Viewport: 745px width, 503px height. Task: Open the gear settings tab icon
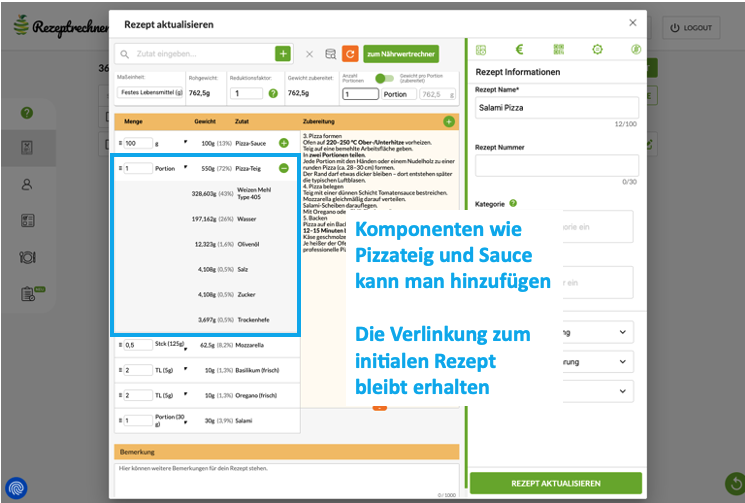tap(597, 49)
